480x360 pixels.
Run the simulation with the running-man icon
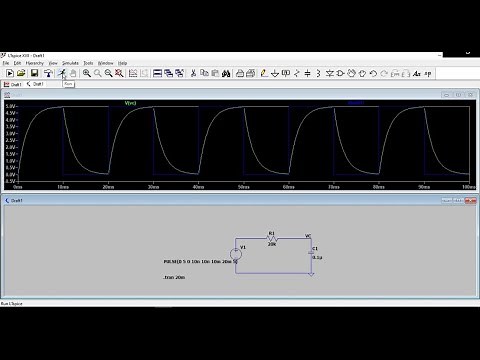62,73
